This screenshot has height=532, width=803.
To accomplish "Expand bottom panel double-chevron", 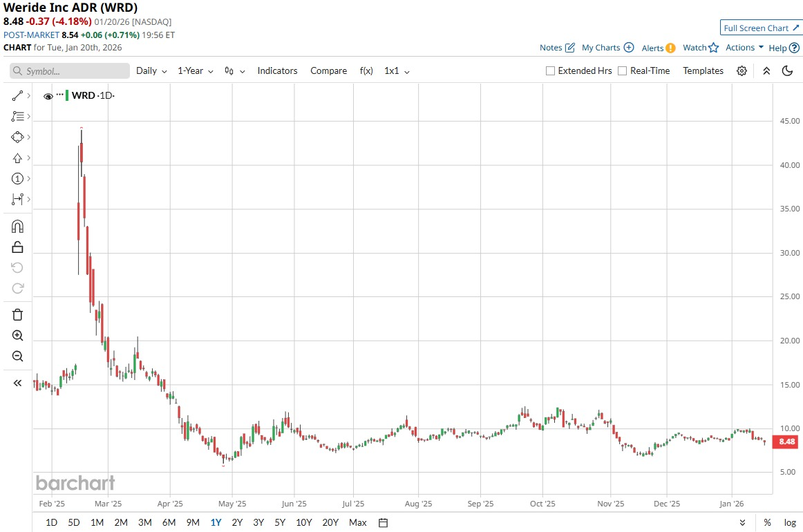I will [x=743, y=523].
